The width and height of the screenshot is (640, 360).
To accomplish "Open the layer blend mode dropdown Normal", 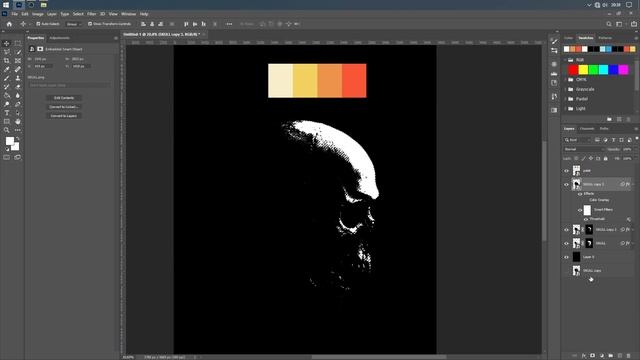I will point(584,149).
